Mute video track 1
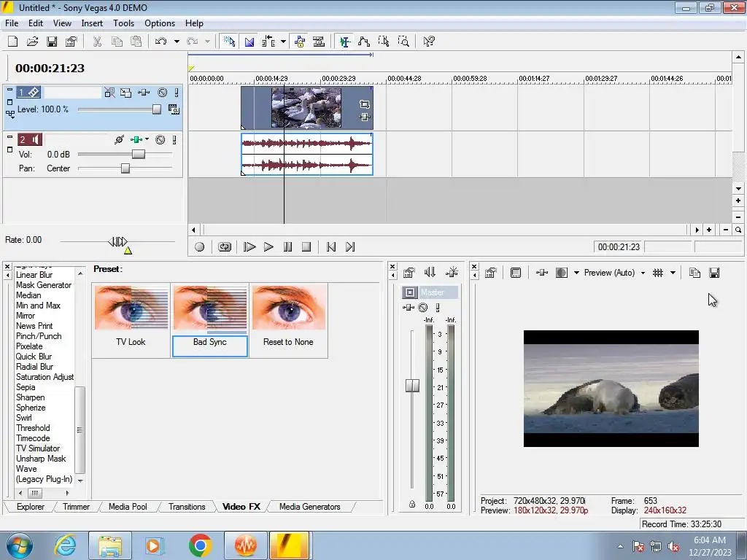 [x=163, y=93]
